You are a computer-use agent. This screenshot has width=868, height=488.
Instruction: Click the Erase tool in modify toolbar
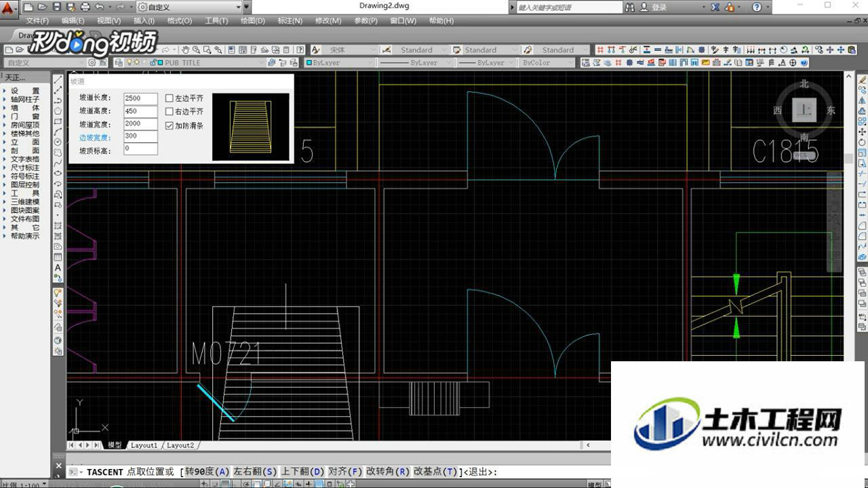(x=863, y=79)
